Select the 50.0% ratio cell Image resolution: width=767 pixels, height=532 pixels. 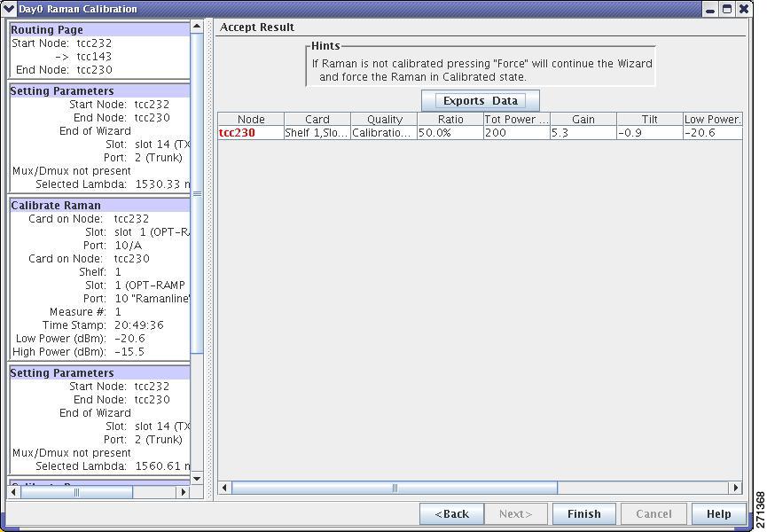click(450, 132)
